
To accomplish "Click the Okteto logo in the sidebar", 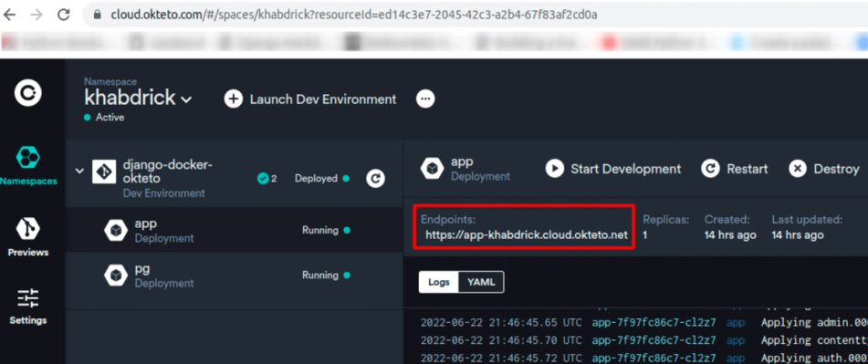I will (27, 93).
